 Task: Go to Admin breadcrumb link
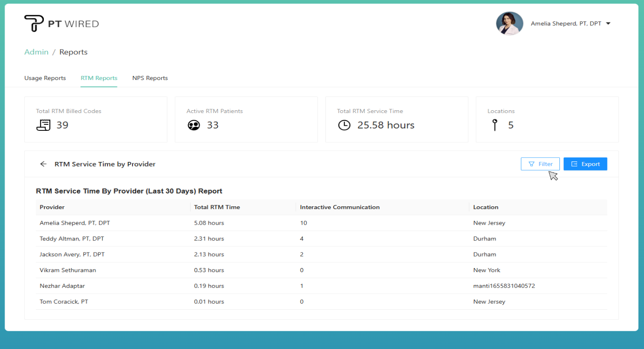36,52
